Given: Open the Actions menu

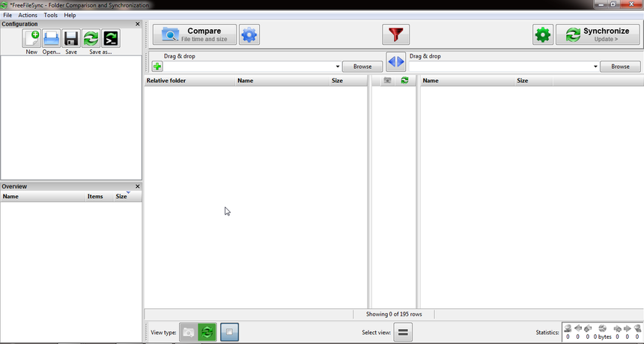Looking at the screenshot, I should coord(28,15).
